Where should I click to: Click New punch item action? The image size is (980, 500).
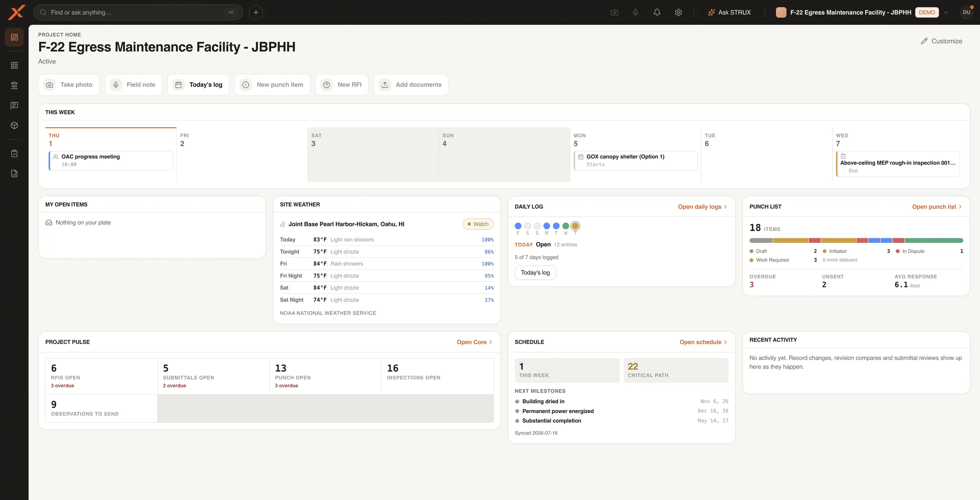coord(272,85)
